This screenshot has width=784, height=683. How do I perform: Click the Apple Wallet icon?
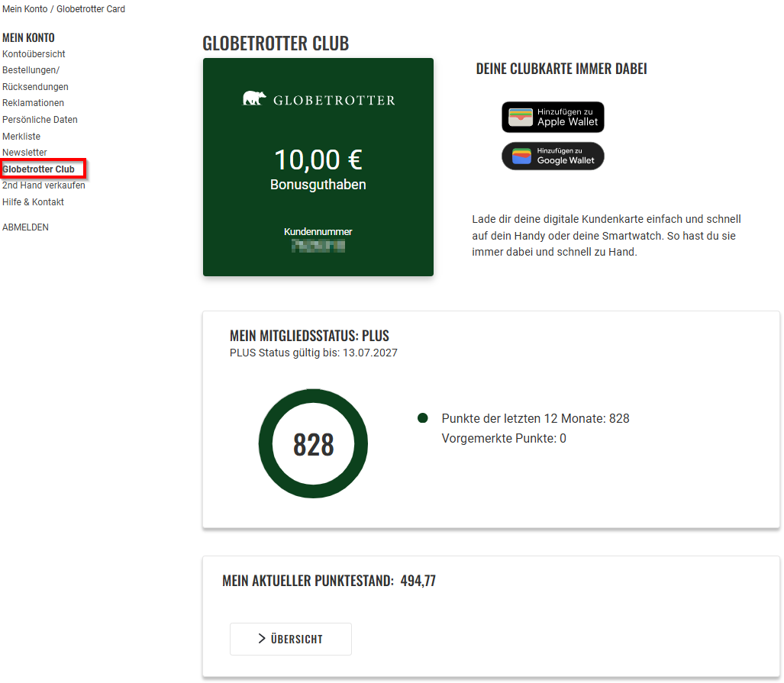click(x=521, y=118)
